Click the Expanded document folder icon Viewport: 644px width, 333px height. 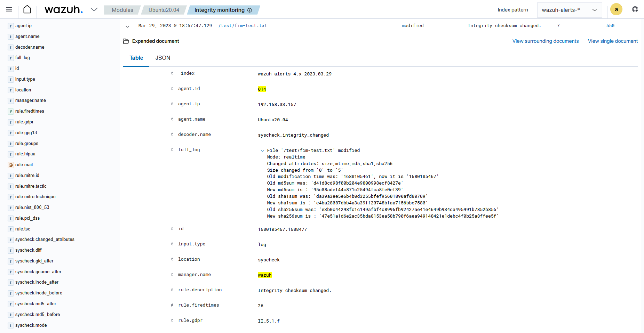[x=126, y=41]
